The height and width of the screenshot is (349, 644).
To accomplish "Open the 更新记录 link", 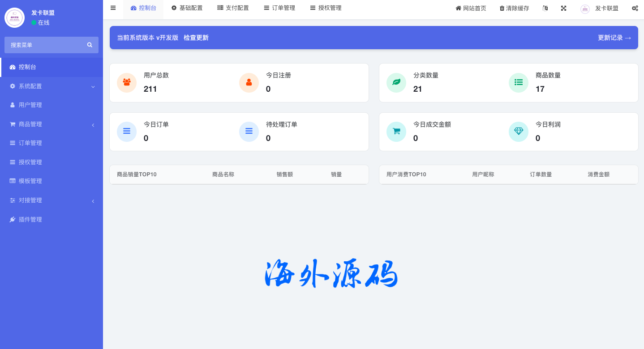I will [x=614, y=38].
